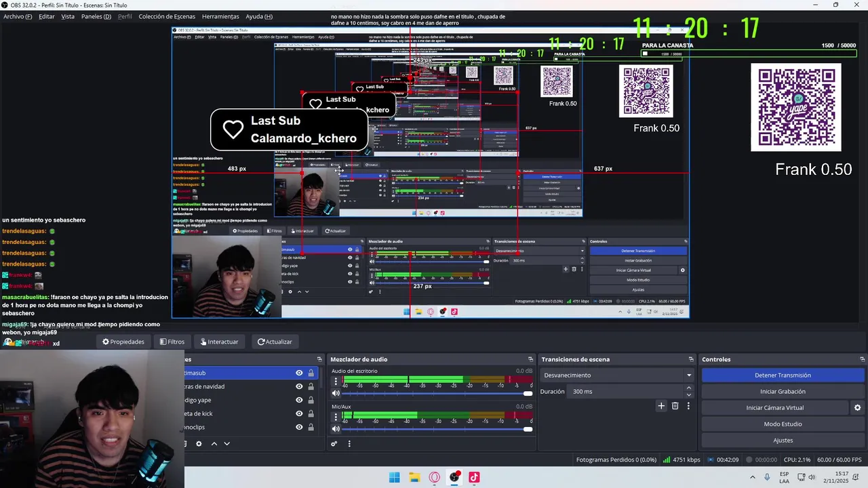Open the Herramientas menu
This screenshot has height=488, width=868.
tap(220, 16)
